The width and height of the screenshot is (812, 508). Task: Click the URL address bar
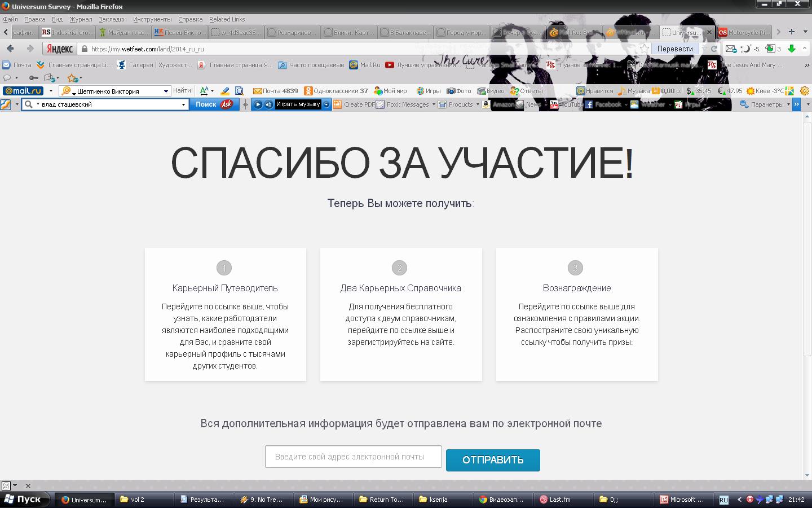pos(361,49)
